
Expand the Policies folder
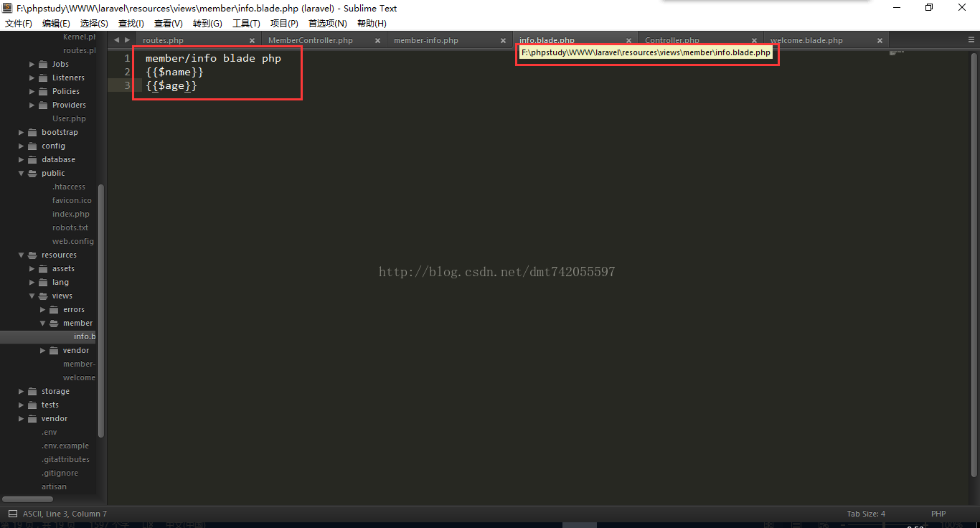pos(32,91)
